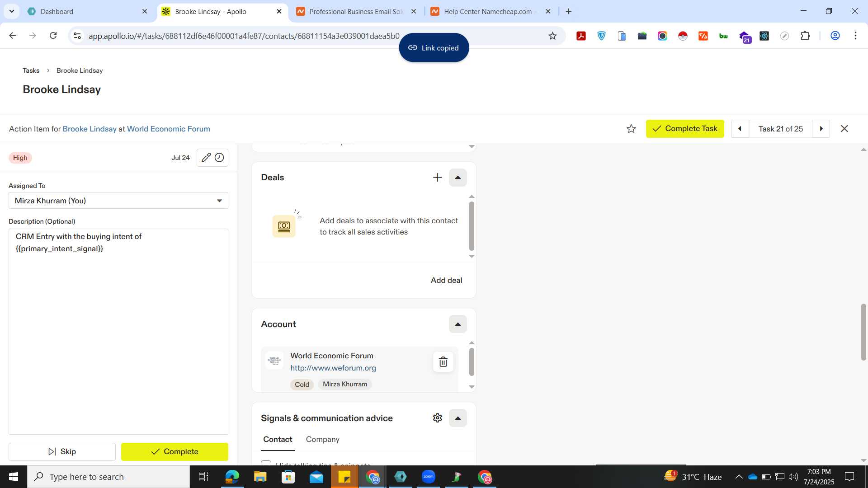This screenshot has height=488, width=868.
Task: Click scroll down arrow in Deals panel
Action: pos(472,256)
